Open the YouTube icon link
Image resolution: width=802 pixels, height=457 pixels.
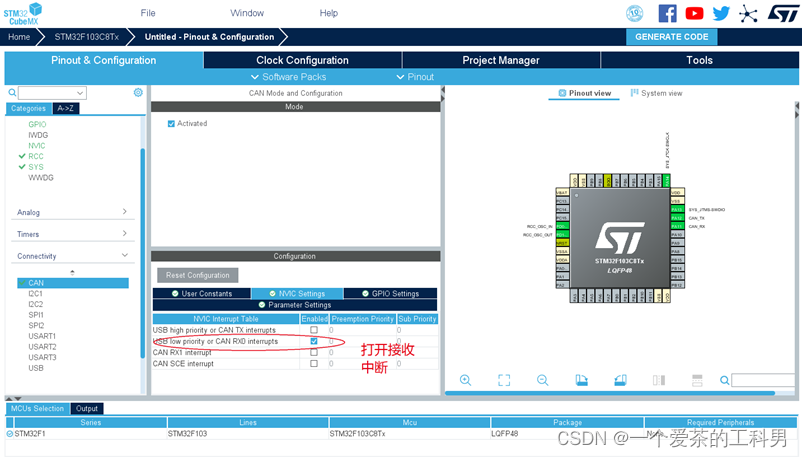point(694,13)
